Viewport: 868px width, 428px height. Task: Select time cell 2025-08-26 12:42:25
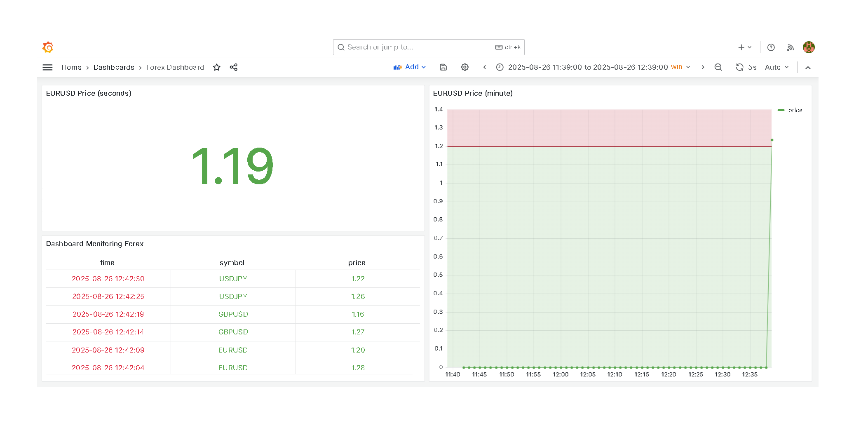pyautogui.click(x=108, y=296)
